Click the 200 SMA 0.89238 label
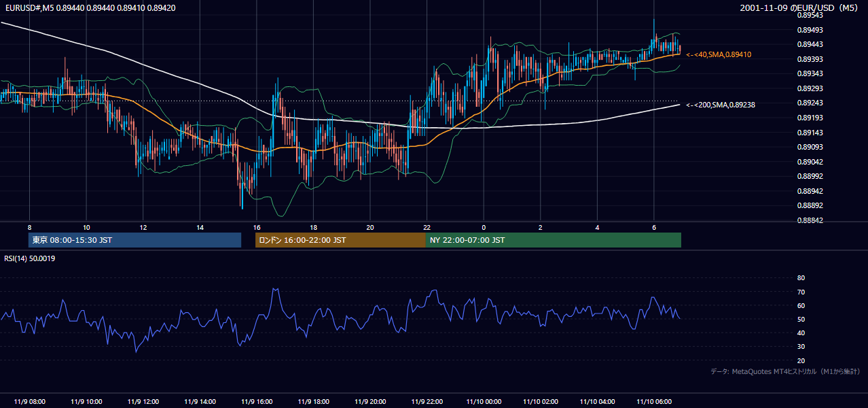The width and height of the screenshot is (868, 408). click(721, 105)
